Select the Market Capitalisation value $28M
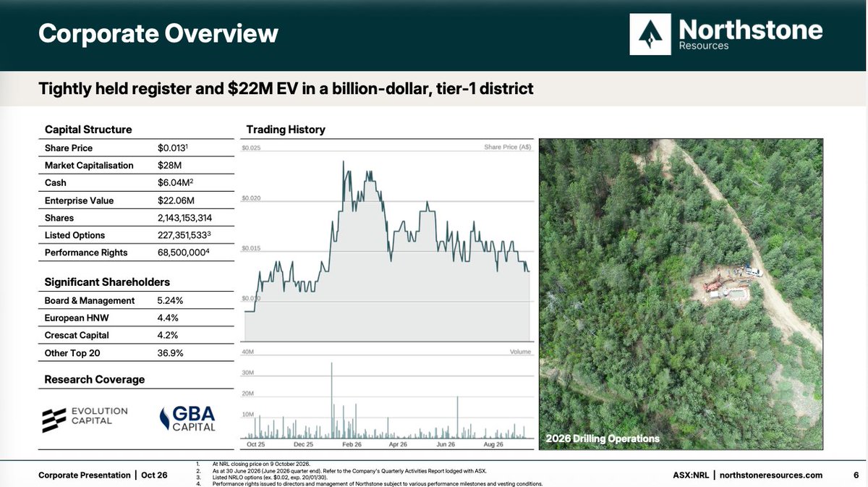This screenshot has height=487, width=868. [x=168, y=165]
